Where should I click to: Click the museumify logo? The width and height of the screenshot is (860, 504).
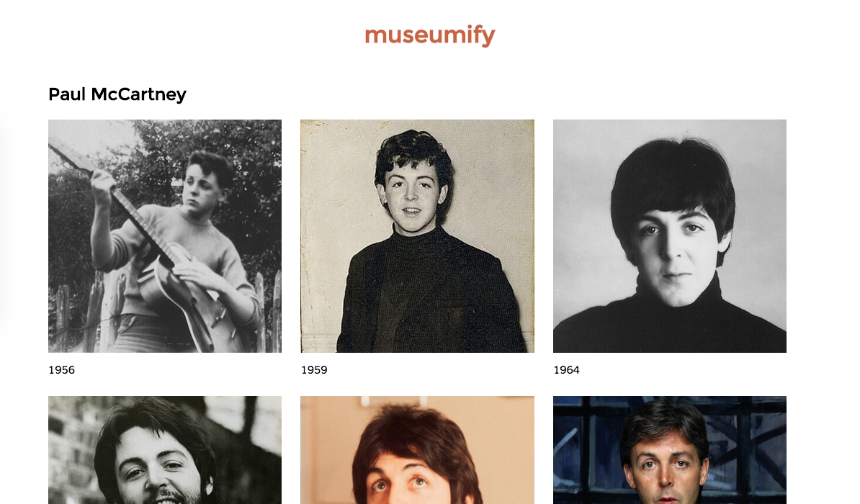[430, 36]
